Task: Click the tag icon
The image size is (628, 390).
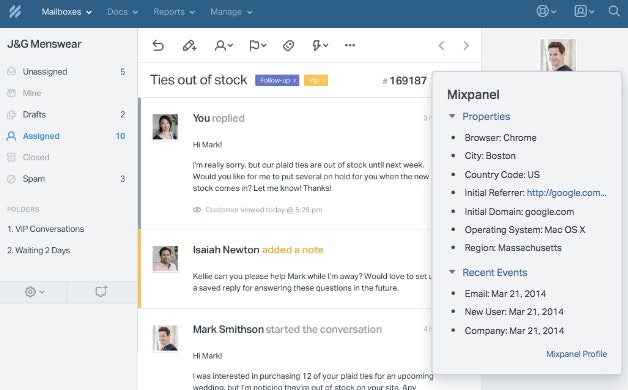Action: tap(288, 46)
